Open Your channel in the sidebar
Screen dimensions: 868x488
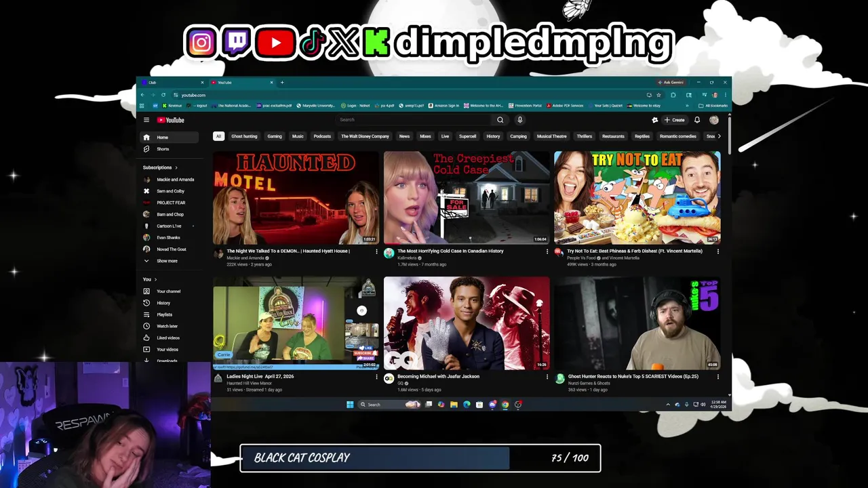170,291
